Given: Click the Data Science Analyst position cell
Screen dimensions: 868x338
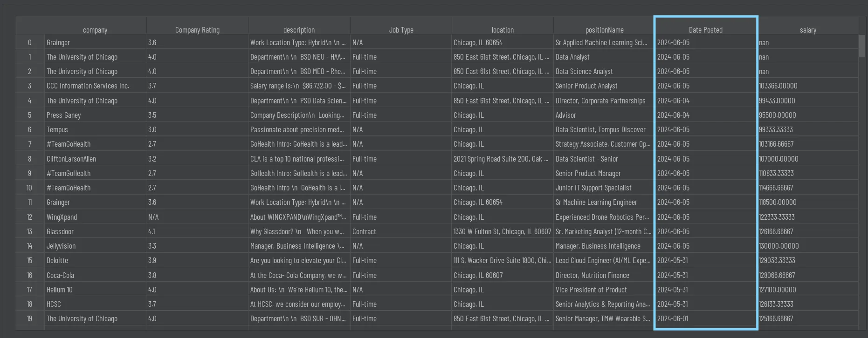Looking at the screenshot, I should coord(584,72).
